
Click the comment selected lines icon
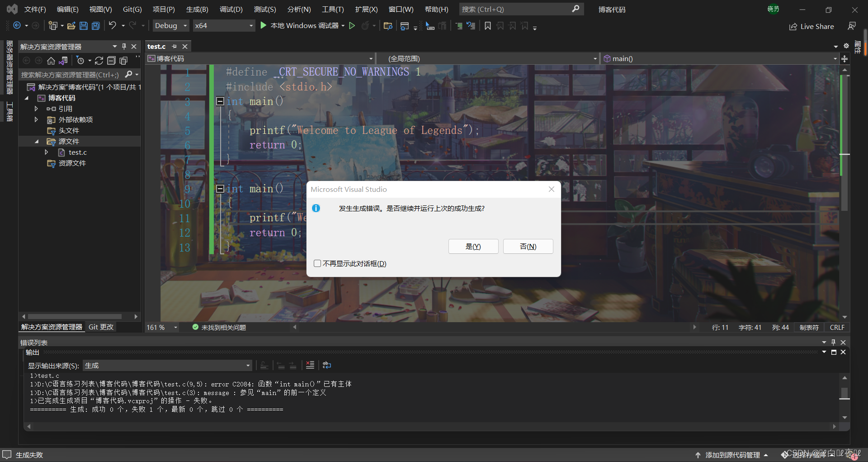coord(459,26)
